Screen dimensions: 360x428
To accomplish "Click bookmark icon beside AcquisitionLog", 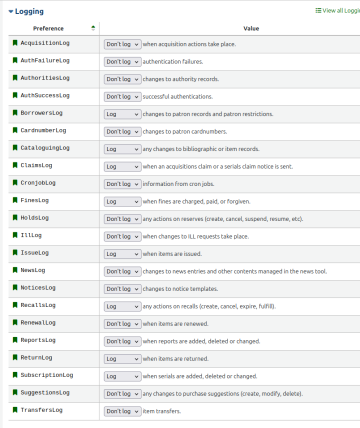I will 15,43.
